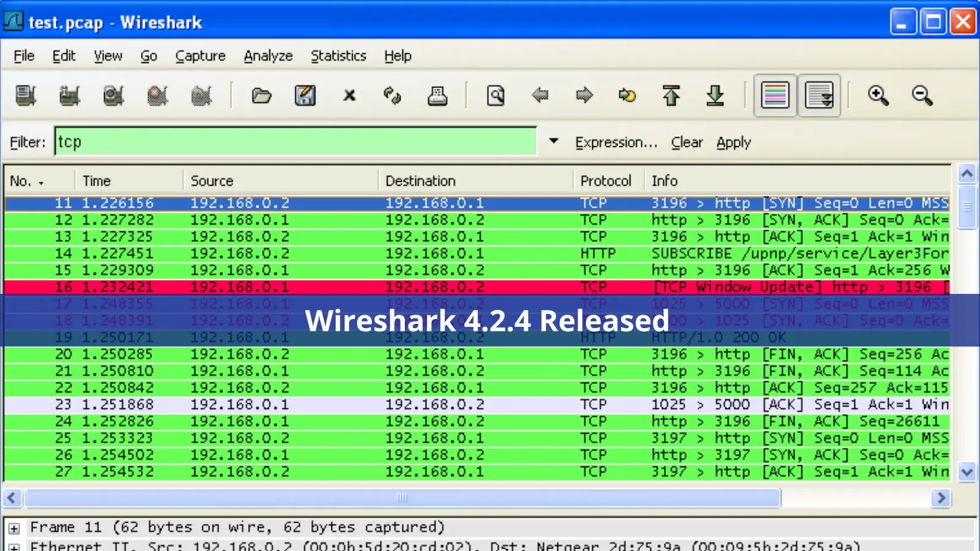The height and width of the screenshot is (551, 980).
Task: Toggle packet list colorize button
Action: click(x=775, y=96)
